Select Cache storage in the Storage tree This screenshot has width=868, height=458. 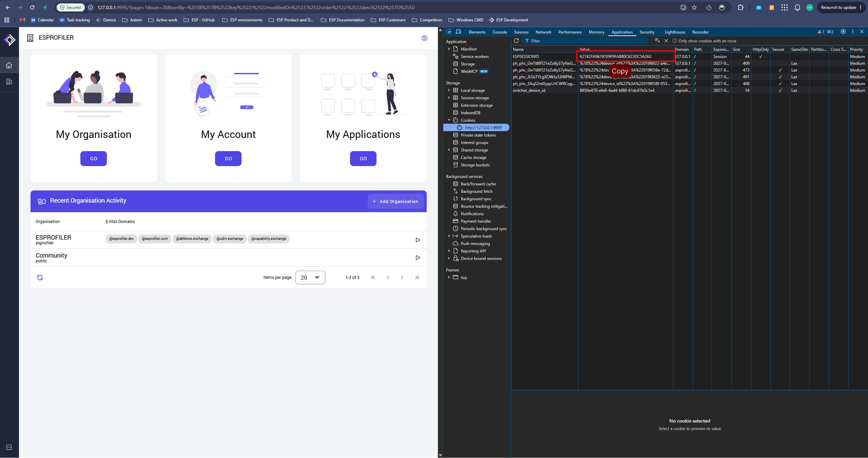(x=473, y=157)
